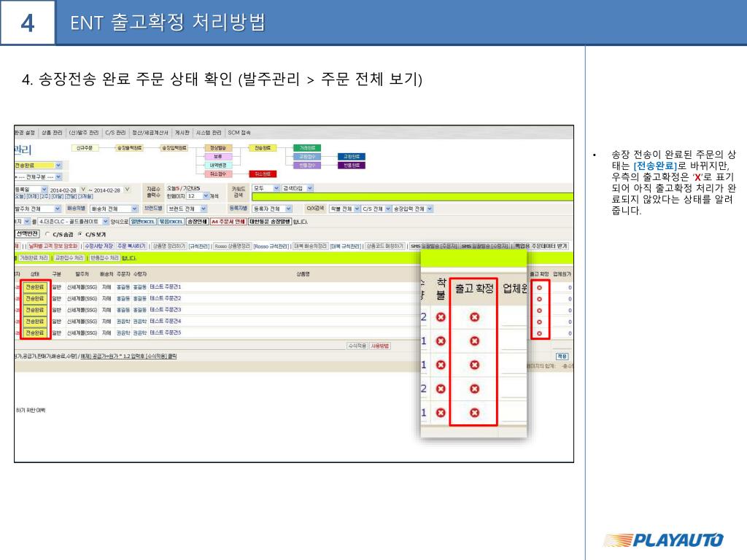Click the 일반EXCEL download button
747x560 pixels.
click(143, 222)
